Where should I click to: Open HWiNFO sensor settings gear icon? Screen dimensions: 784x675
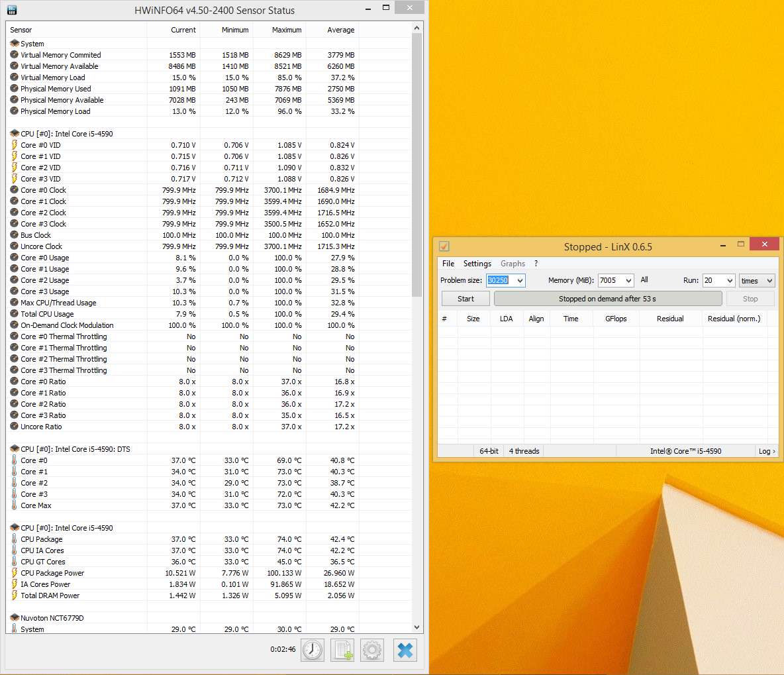pyautogui.click(x=372, y=650)
